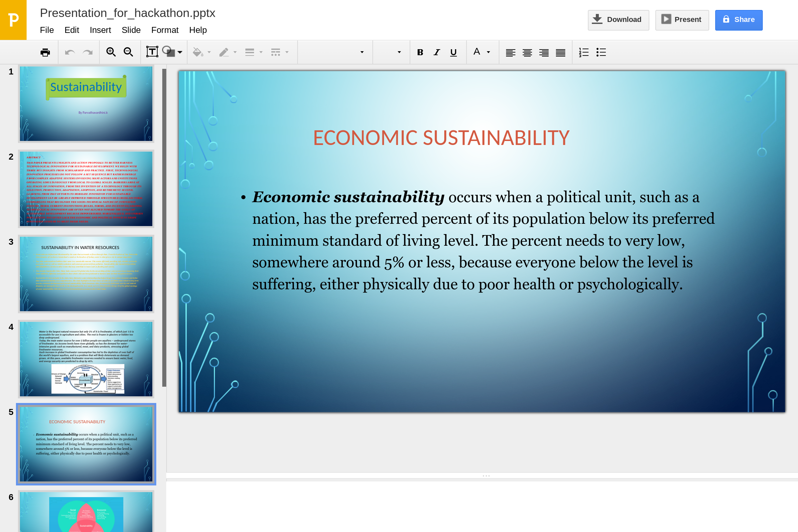Click the Download button

click(618, 20)
